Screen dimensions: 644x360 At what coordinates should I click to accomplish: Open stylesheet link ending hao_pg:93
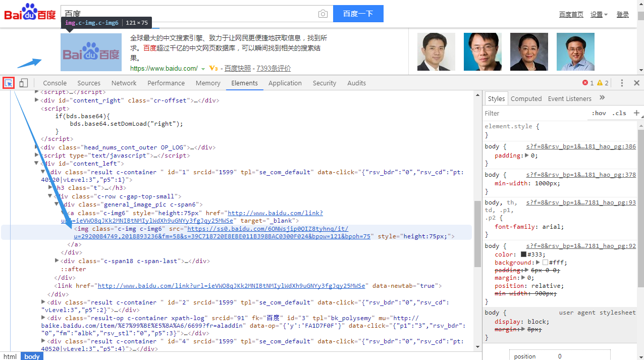pyautogui.click(x=581, y=202)
